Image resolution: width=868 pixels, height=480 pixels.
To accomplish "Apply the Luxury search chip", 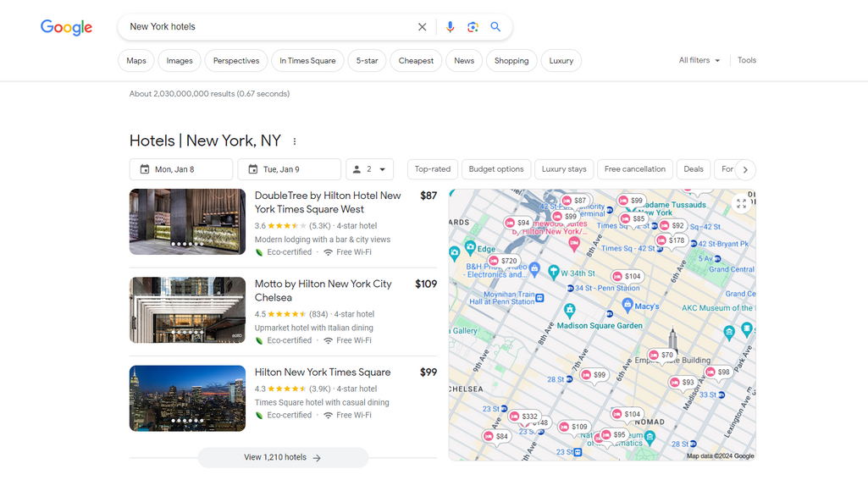I will point(561,61).
